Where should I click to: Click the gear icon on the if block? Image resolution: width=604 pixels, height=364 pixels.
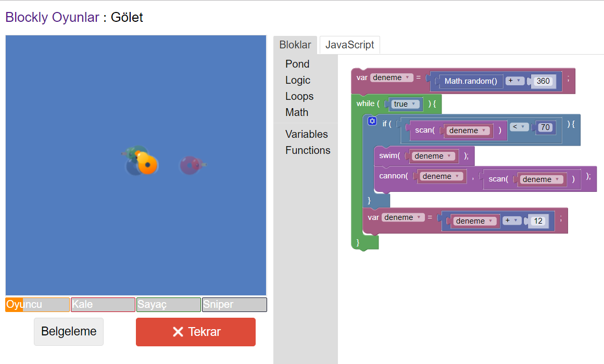point(372,121)
